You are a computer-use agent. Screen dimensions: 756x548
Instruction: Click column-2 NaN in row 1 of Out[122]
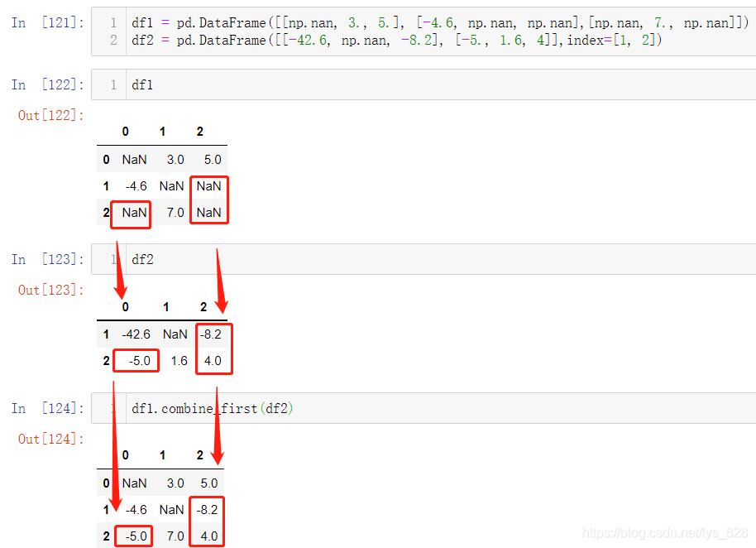pyautogui.click(x=208, y=186)
